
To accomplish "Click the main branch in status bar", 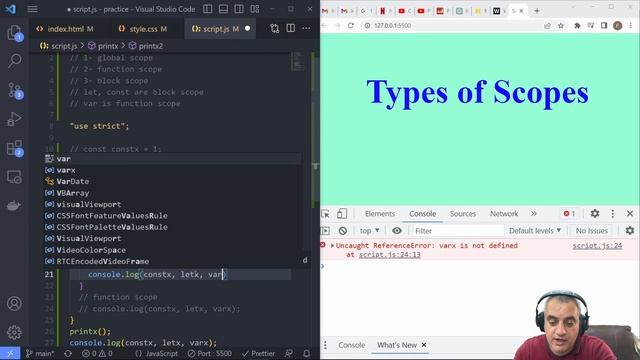I will pos(40,353).
